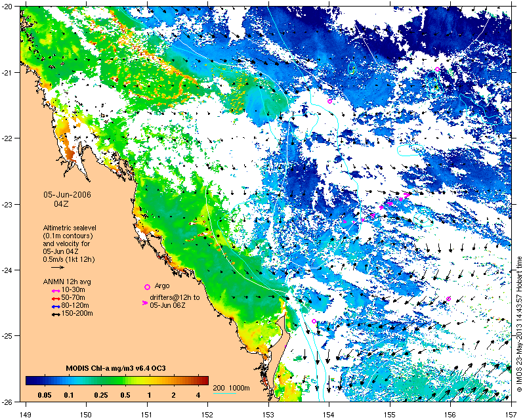Click the colorbar tick label '0.1'

[x=69, y=395]
